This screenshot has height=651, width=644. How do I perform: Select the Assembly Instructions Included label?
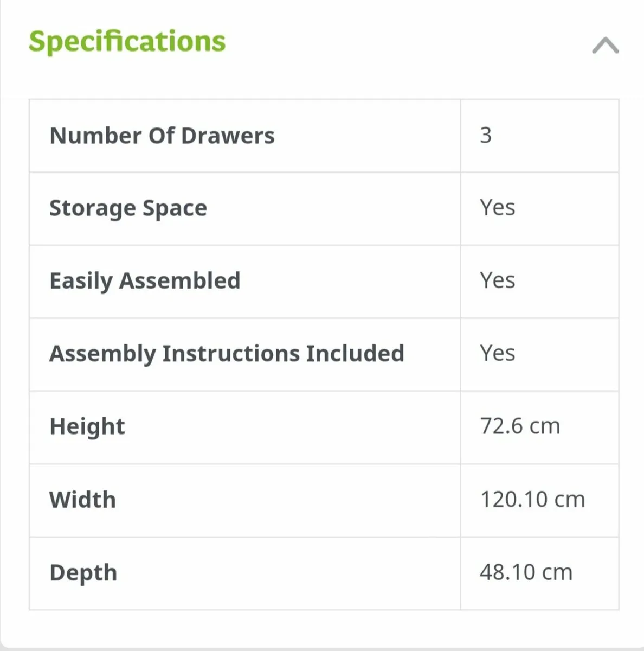coord(227,354)
